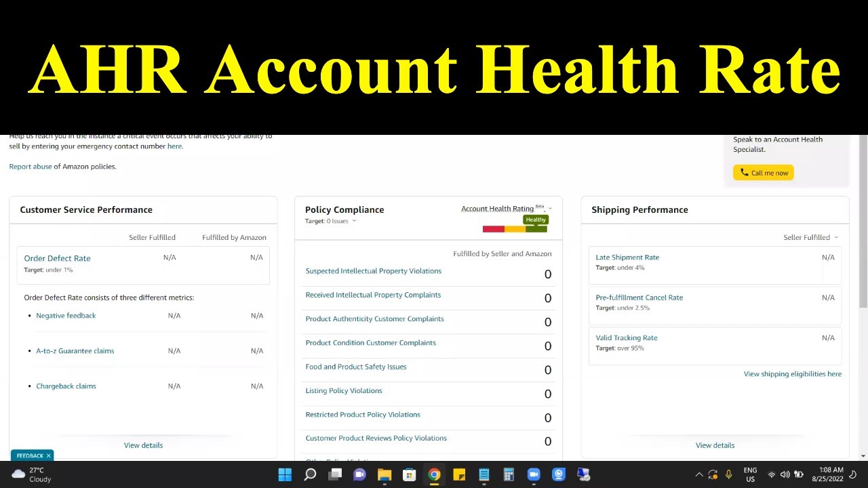Open Suspected Intellectual Property Violations
868x488 pixels.
[373, 271]
